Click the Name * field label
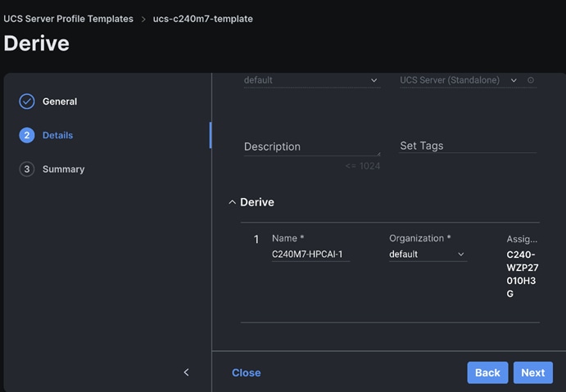 [288, 238]
